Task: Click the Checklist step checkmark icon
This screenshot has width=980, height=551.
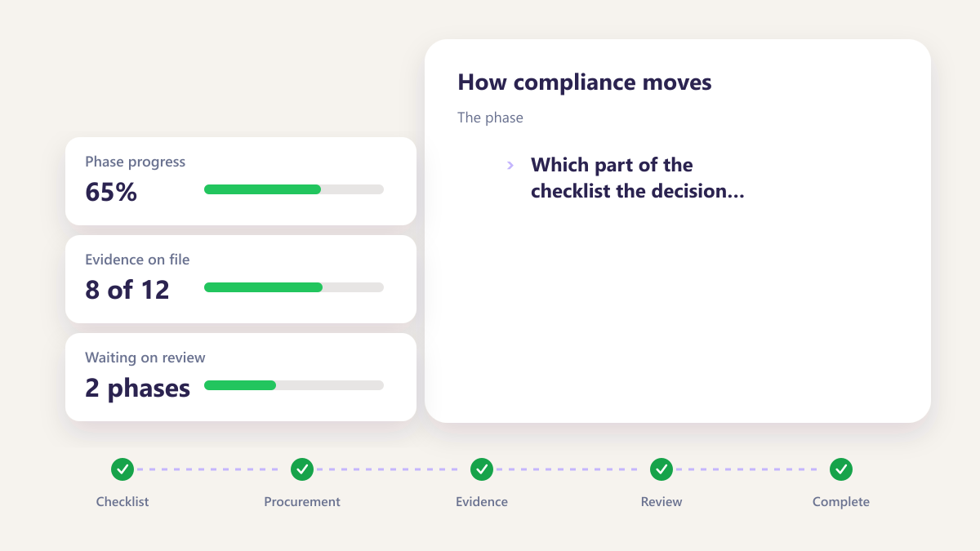Action: tap(122, 469)
